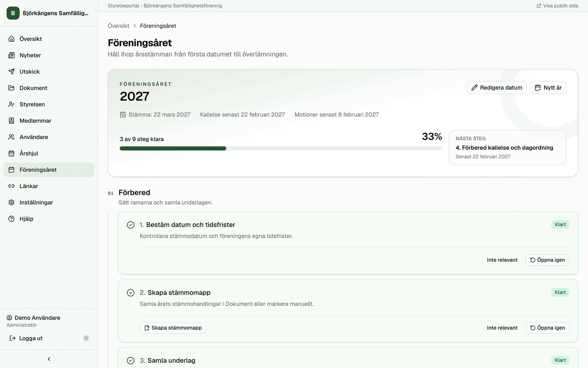588x368 pixels.
Task: Click the calendar-clock icon beside Stämma date
Action: click(x=123, y=115)
